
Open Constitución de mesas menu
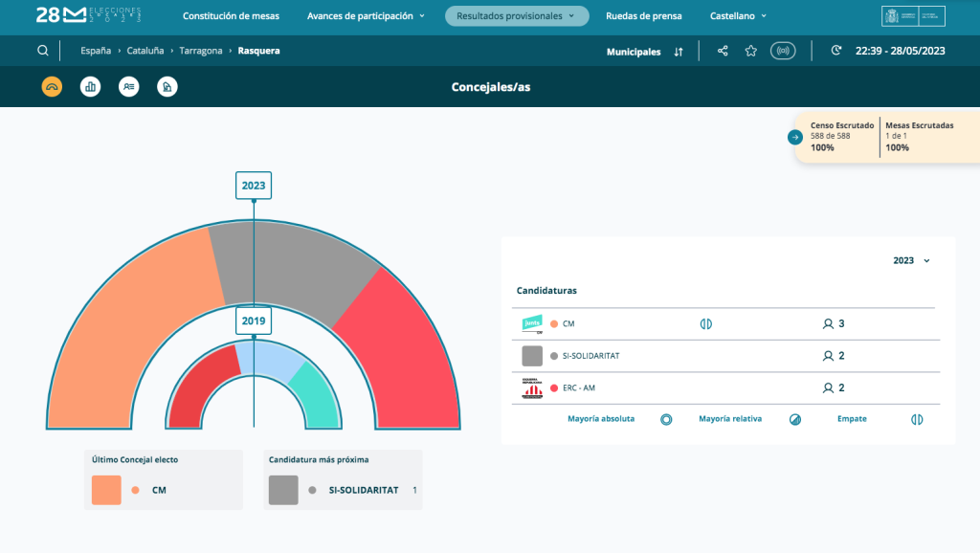pos(231,16)
